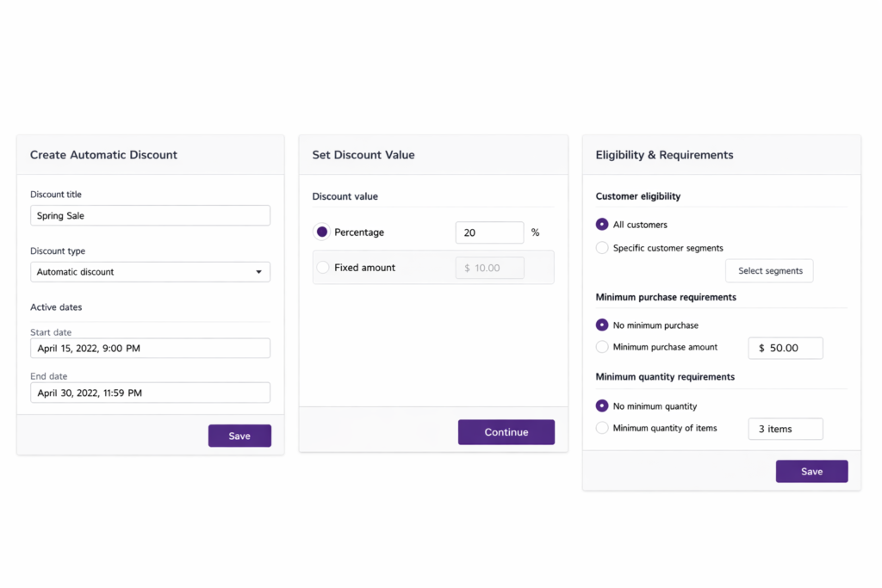Open the Discount type dropdown
Viewport: 882px width, 588px height.
(150, 271)
